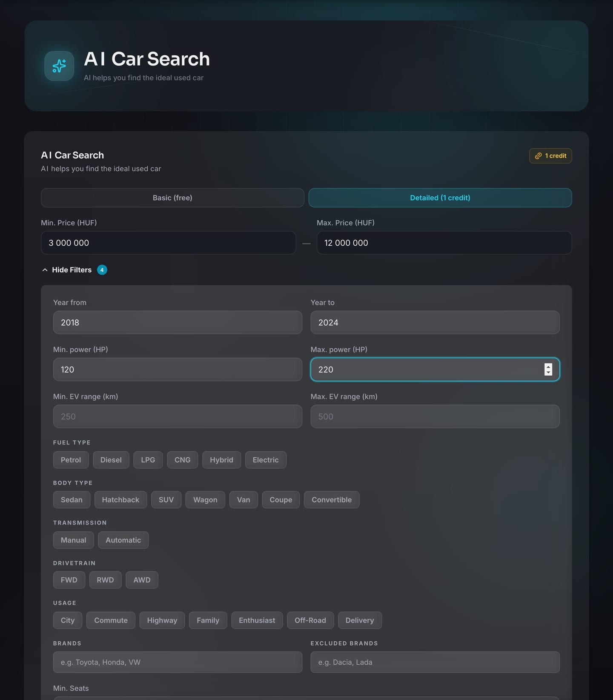Screen dimensions: 613x700
Task: Click the Min. Price (HUF) field
Action: pos(168,243)
